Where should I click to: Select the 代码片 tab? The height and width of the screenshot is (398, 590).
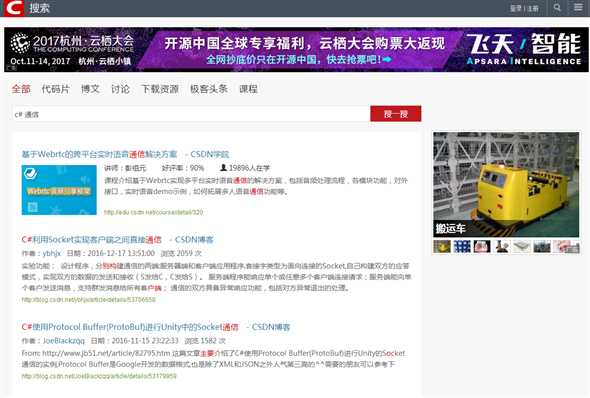pyautogui.click(x=56, y=89)
